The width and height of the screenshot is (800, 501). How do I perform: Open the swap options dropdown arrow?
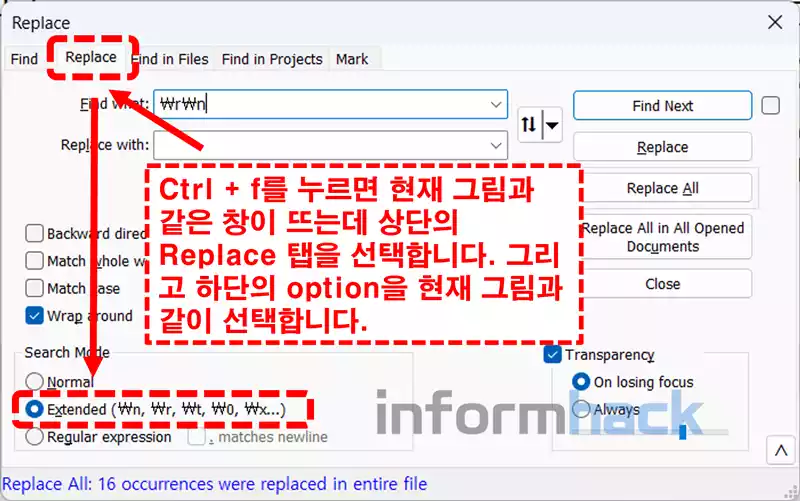click(552, 124)
